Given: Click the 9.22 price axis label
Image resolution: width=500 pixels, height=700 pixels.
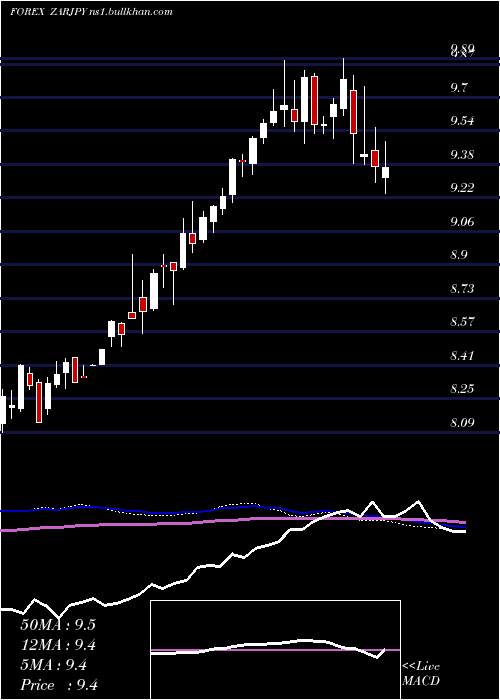Looking at the screenshot, I should 462,188.
